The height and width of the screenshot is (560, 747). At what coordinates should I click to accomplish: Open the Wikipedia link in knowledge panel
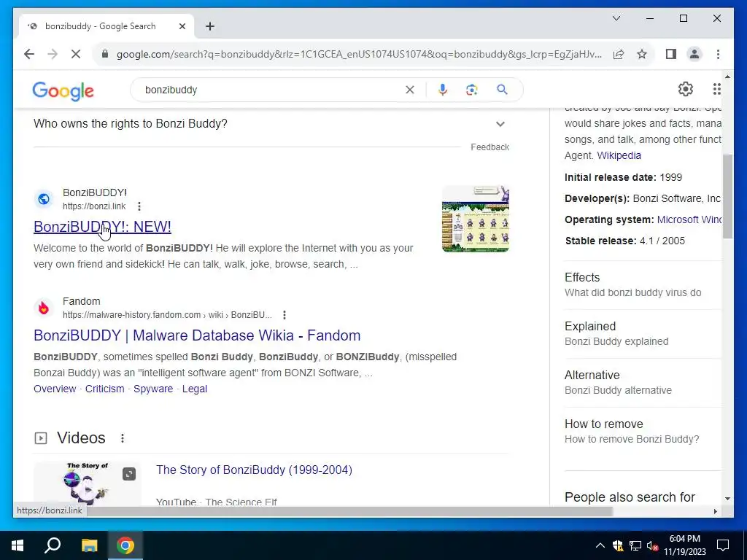619,155
